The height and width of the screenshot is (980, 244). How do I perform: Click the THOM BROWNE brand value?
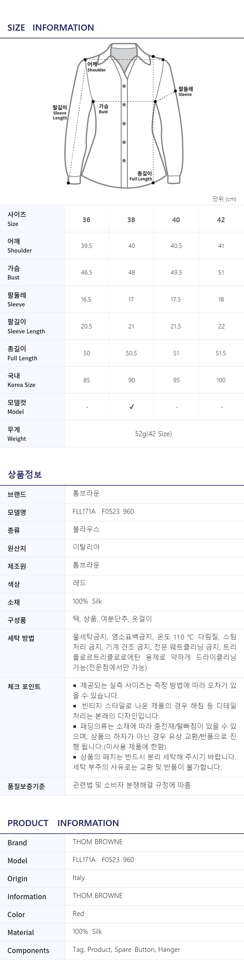pyautogui.click(x=98, y=842)
